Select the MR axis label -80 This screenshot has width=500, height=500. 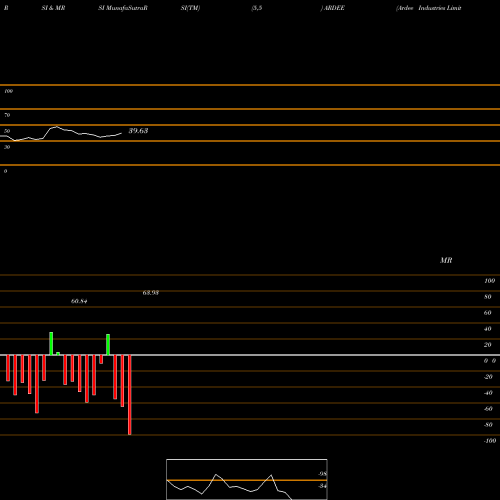pyautogui.click(x=488, y=425)
